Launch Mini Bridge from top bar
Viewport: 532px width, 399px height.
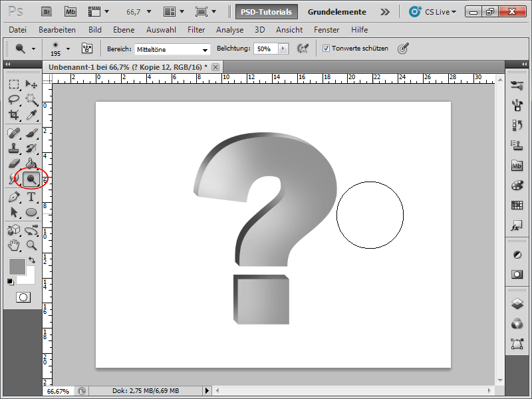click(70, 12)
